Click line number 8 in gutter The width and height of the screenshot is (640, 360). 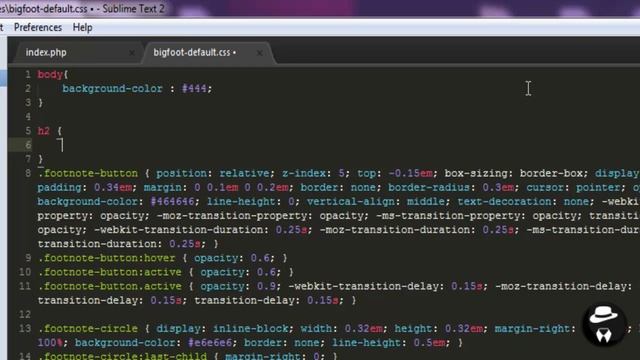click(x=28, y=173)
